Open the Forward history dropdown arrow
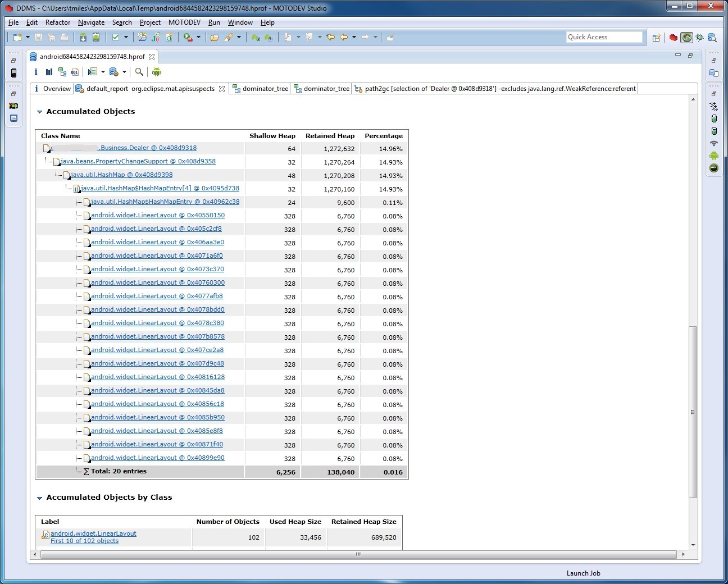The width and height of the screenshot is (728, 584). (x=375, y=37)
